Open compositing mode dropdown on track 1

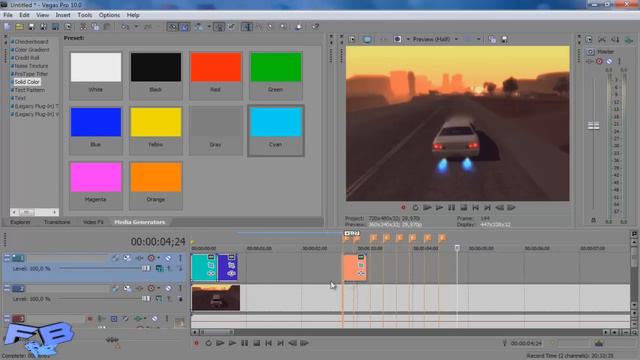pos(159,269)
